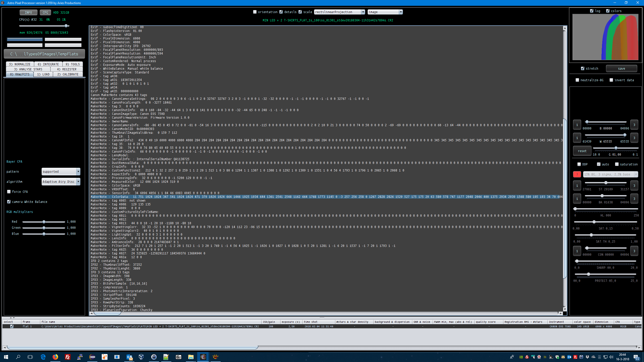
Task: Expand the rectilinearProjection dropdown
Action: (363, 12)
